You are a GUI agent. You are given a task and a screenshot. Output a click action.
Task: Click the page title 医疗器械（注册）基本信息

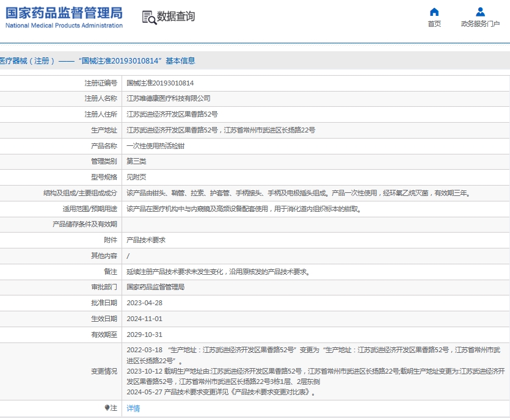97,61
